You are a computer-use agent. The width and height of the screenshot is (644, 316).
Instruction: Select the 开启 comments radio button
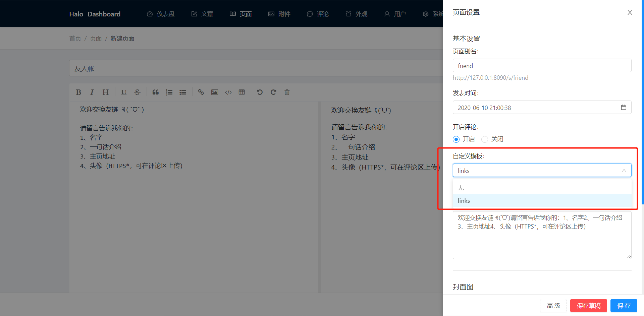[456, 139]
